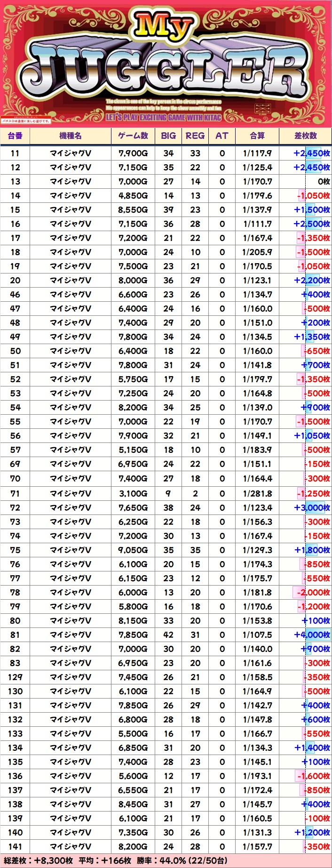Click machine number 129 cell
This screenshot has width=332, height=868.
click(15, 677)
